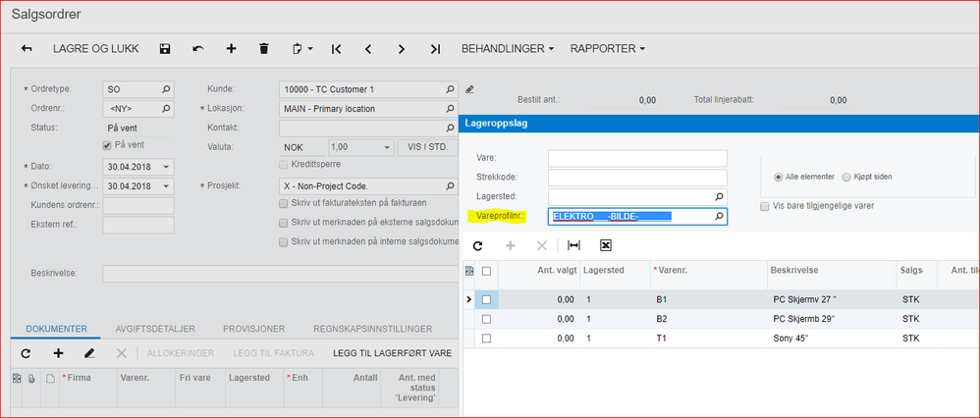Click the delete trash can icon
The height and width of the screenshot is (418, 980).
[263, 48]
